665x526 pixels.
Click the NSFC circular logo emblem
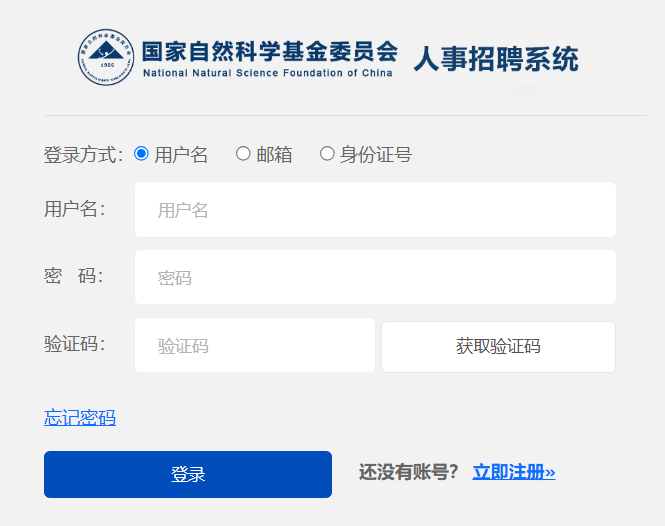pyautogui.click(x=106, y=57)
